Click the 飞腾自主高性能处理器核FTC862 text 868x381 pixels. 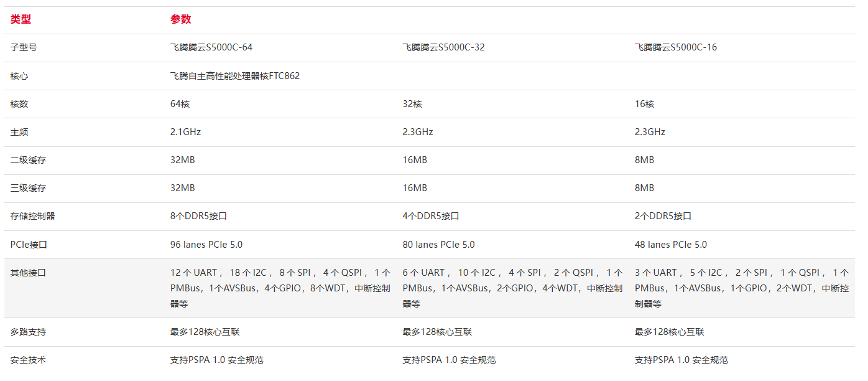(234, 76)
